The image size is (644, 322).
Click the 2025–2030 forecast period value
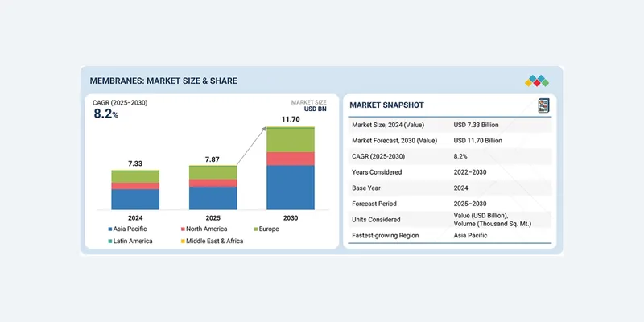pos(470,204)
